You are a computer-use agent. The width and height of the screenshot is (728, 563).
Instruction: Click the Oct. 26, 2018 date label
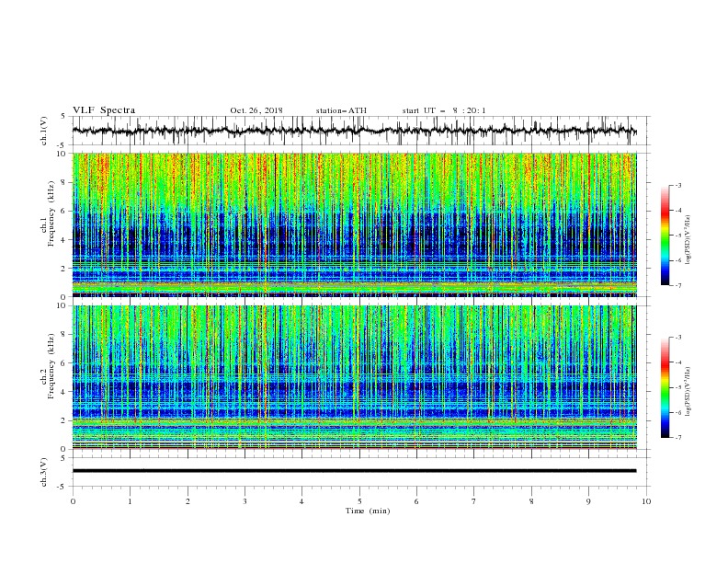256,110
